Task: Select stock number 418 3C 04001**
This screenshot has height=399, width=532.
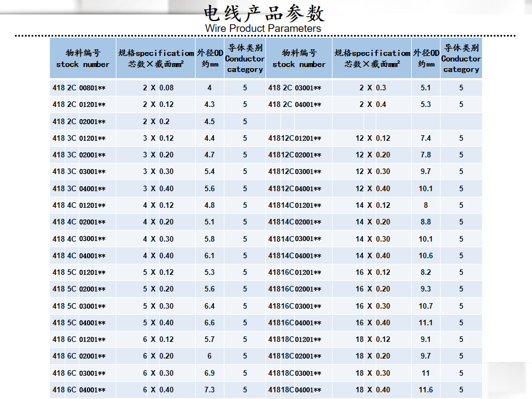Action: click(79, 188)
